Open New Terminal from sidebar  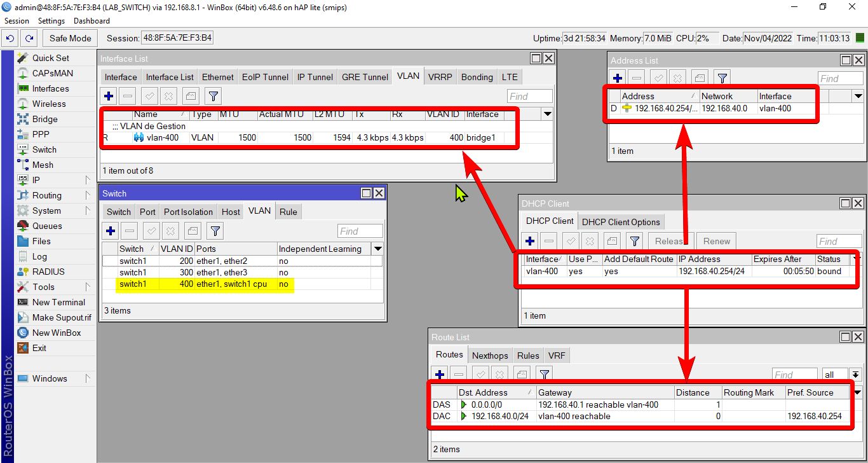click(58, 302)
